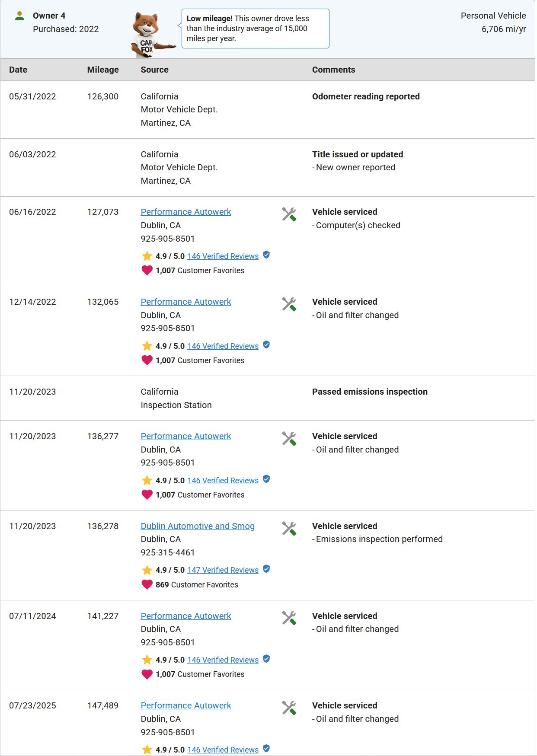The image size is (537, 756).
Task: Click the Low mileage speech bubble
Action: 255,29
